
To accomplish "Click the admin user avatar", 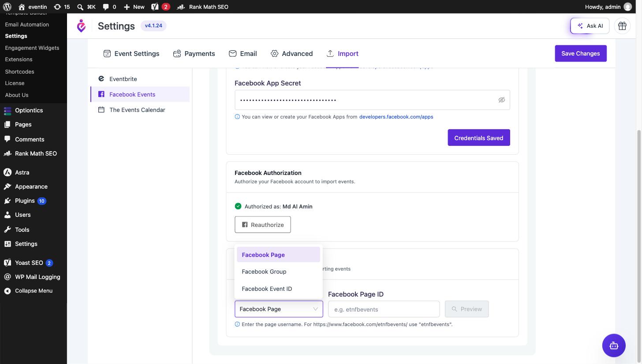I will click(628, 7).
